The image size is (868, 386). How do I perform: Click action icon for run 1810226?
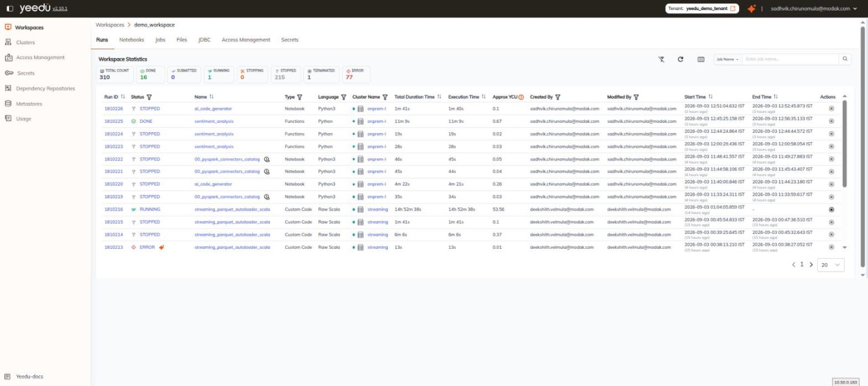(831, 109)
